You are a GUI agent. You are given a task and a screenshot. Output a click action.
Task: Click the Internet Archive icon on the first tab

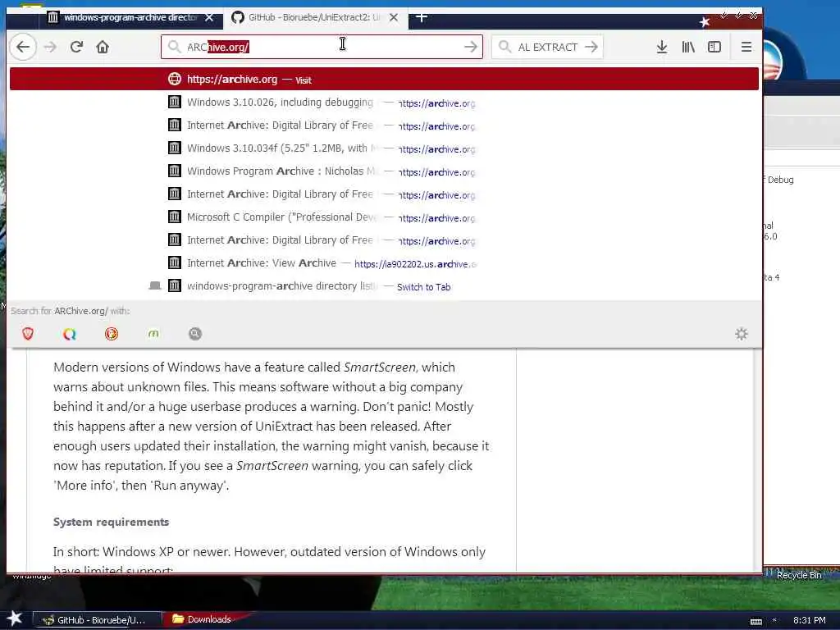[52, 18]
